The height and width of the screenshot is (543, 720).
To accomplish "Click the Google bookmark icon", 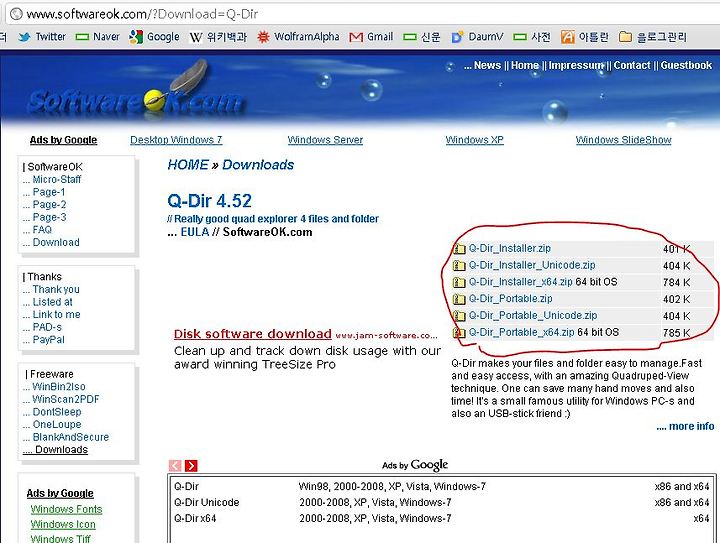I will point(136,37).
